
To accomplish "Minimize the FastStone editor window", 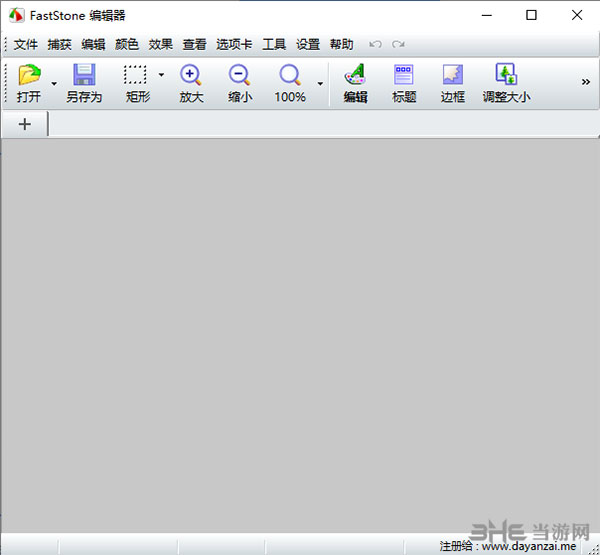I will point(486,15).
